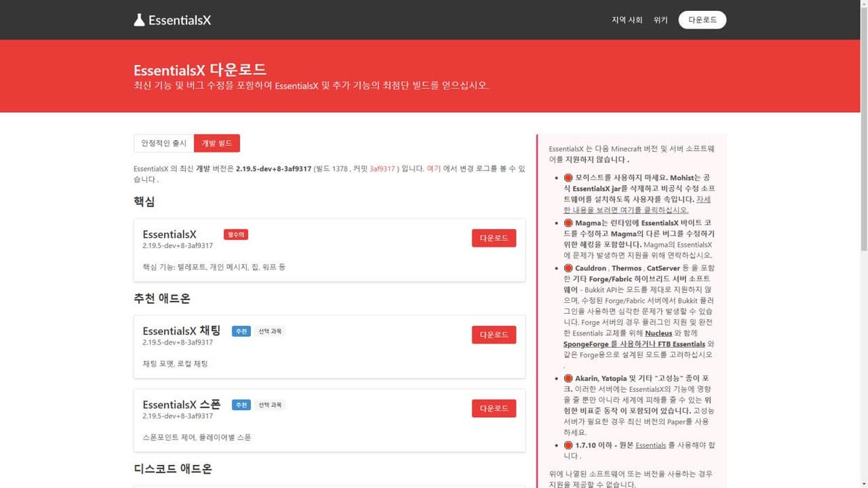Select the 개발 빌드 tab
This screenshot has height=488, width=868.
[x=217, y=143]
